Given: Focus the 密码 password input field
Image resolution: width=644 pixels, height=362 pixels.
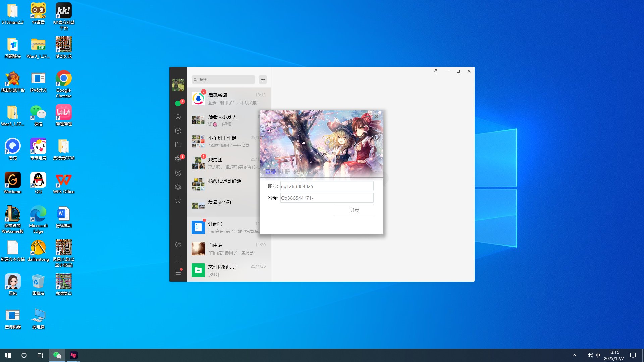Looking at the screenshot, I should [x=326, y=198].
